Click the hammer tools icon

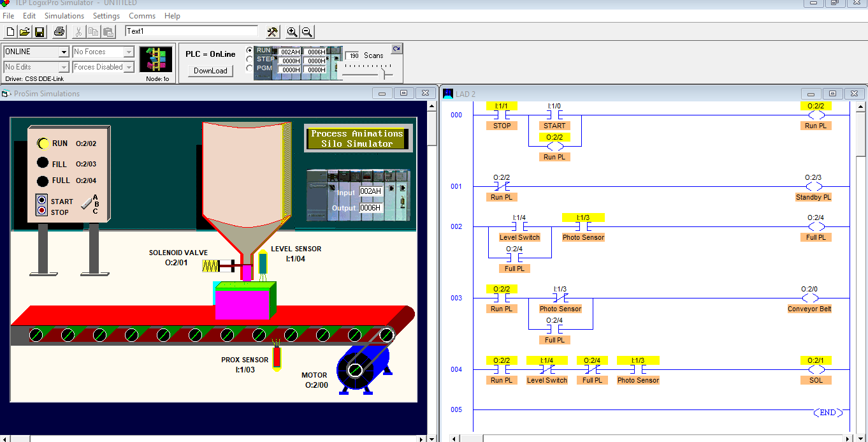(x=272, y=31)
